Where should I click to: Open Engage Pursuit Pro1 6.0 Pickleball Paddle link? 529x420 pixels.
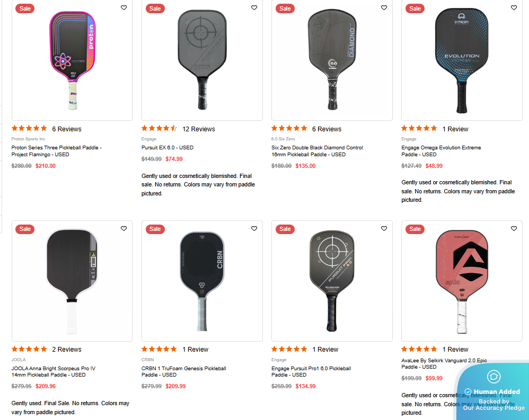tap(311, 371)
